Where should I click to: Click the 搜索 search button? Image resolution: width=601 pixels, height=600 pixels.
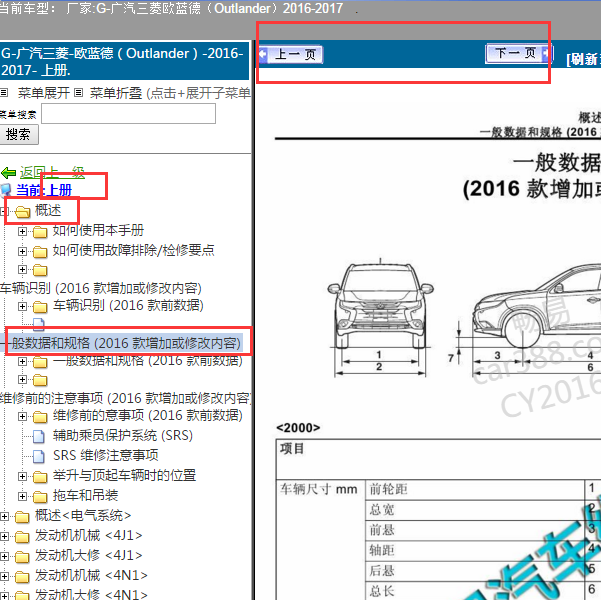click(18, 135)
